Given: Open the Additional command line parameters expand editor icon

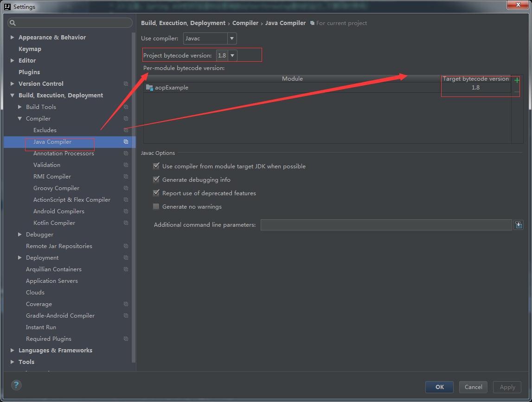Looking at the screenshot, I should pyautogui.click(x=519, y=224).
